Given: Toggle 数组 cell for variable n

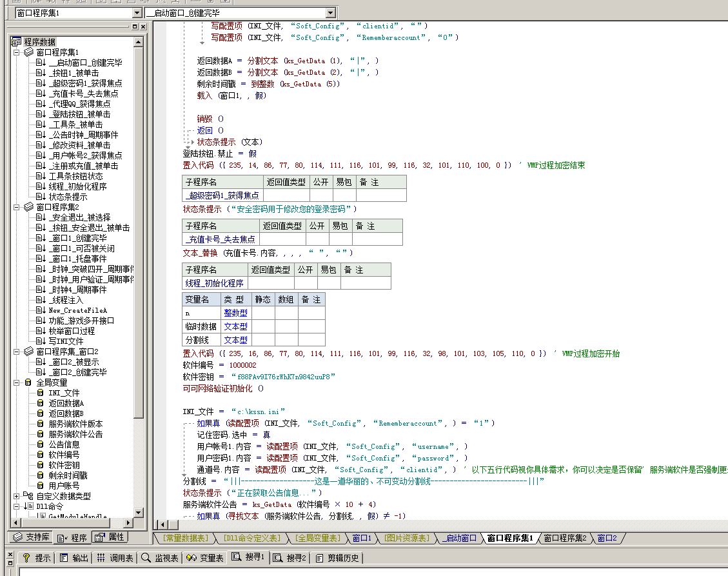Looking at the screenshot, I should point(286,313).
